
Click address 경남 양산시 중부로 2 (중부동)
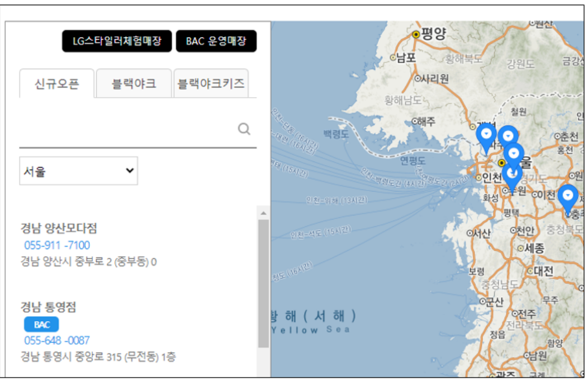pos(88,262)
